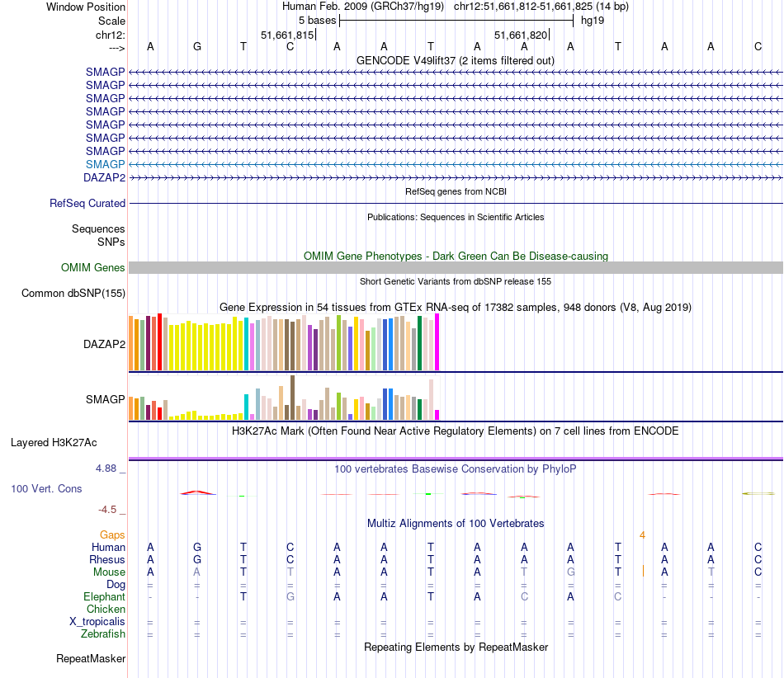Click the 5 bases scale bar label
784x678 pixels.
(x=317, y=21)
